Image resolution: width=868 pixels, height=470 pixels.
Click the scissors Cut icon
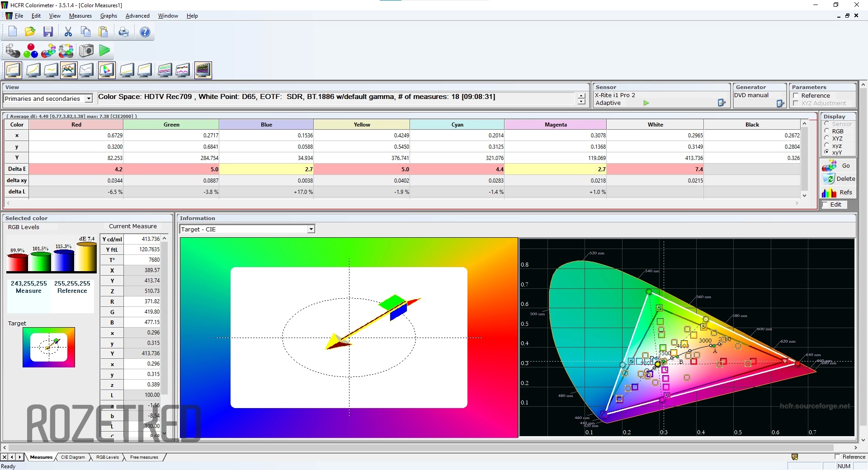click(x=68, y=32)
